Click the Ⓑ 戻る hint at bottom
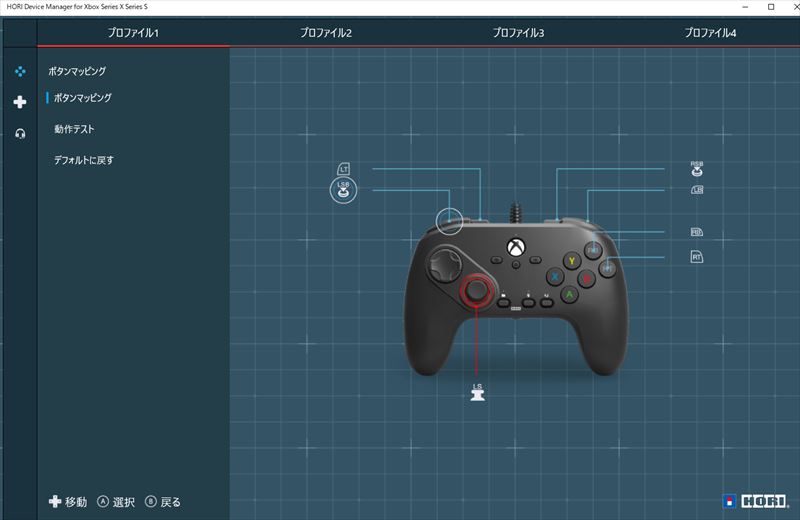This screenshot has width=800, height=520. click(163, 502)
